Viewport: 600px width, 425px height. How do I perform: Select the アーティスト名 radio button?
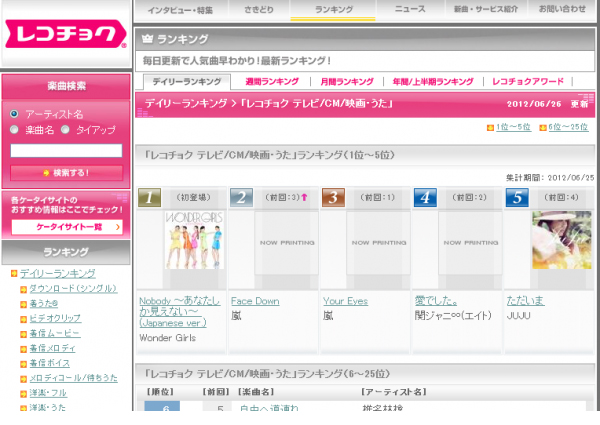coord(14,114)
